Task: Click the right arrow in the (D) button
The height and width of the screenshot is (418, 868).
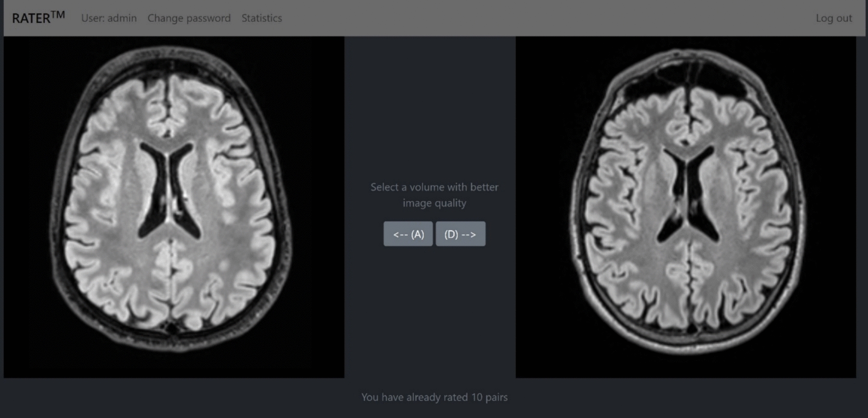Action: point(468,234)
